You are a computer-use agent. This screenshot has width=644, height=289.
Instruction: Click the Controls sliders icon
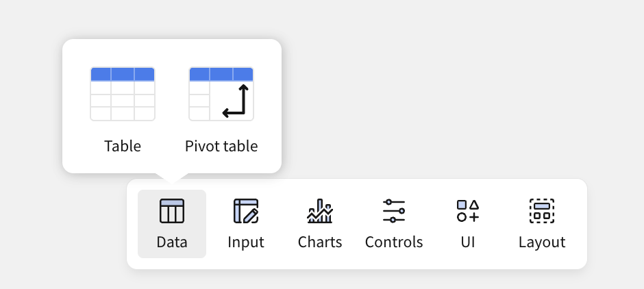394,211
